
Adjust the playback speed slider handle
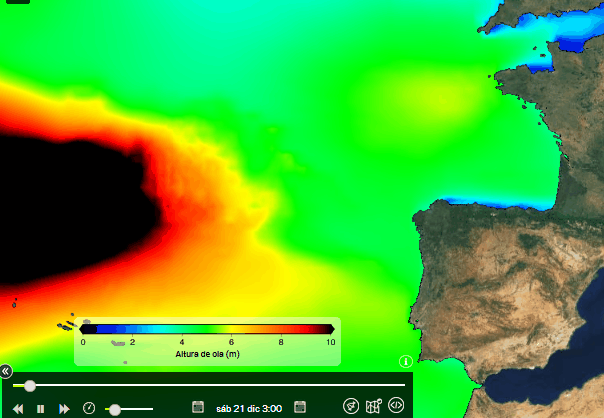(x=114, y=410)
